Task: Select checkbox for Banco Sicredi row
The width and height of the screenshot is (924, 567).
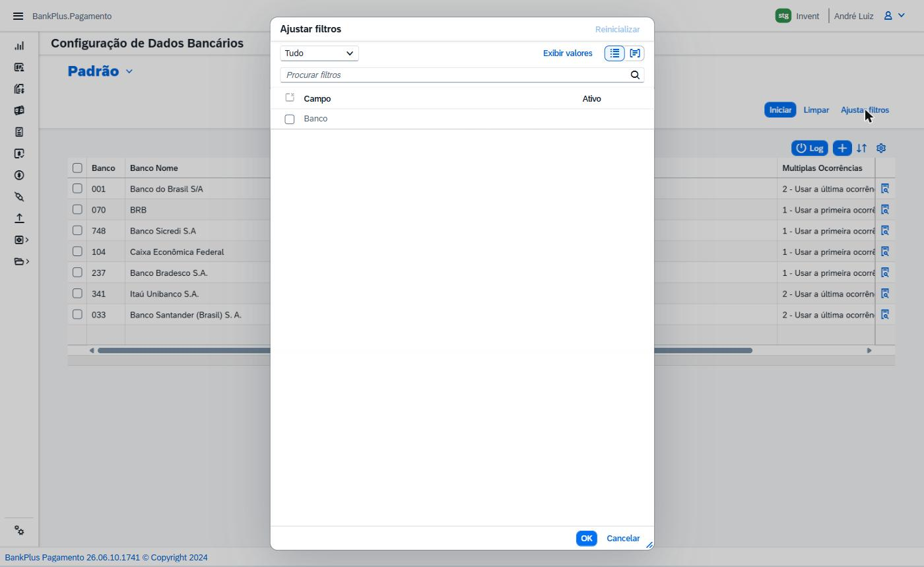Action: (77, 231)
